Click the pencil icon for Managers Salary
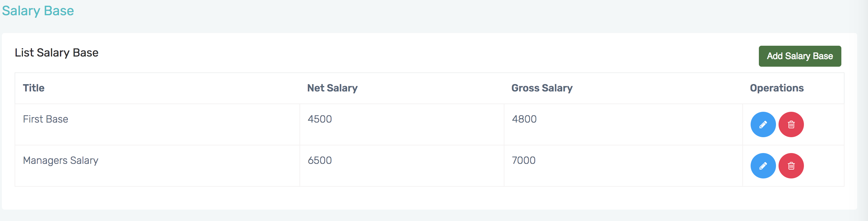The image size is (868, 221). pyautogui.click(x=763, y=166)
